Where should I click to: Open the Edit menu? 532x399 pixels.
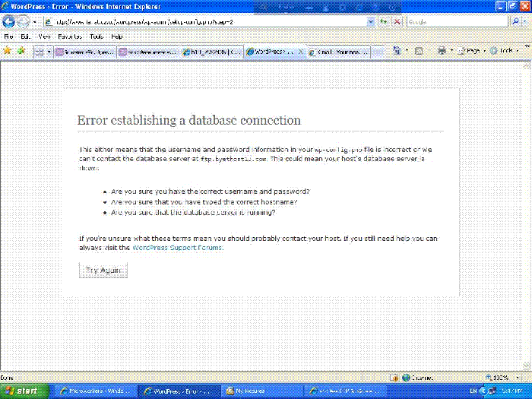(x=25, y=36)
